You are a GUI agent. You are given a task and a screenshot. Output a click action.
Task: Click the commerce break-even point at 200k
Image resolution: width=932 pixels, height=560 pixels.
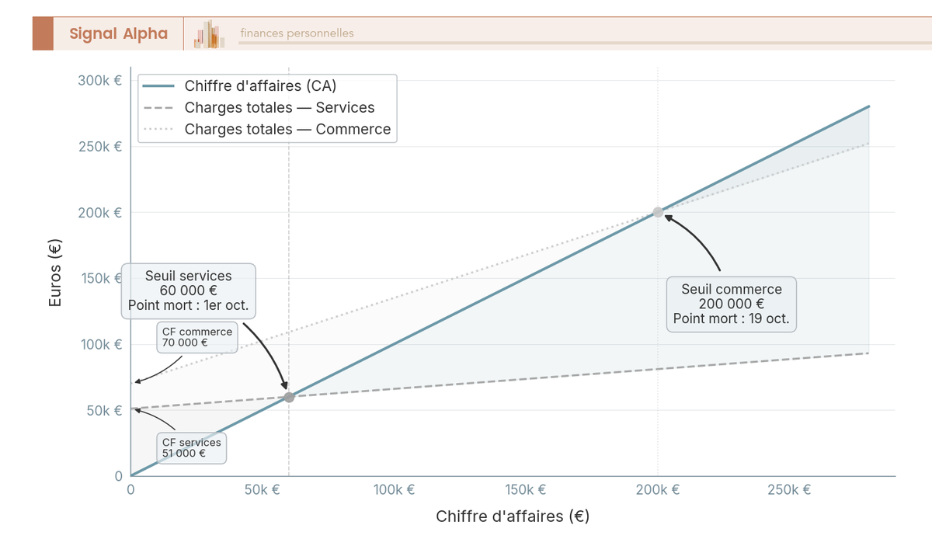pyautogui.click(x=658, y=212)
